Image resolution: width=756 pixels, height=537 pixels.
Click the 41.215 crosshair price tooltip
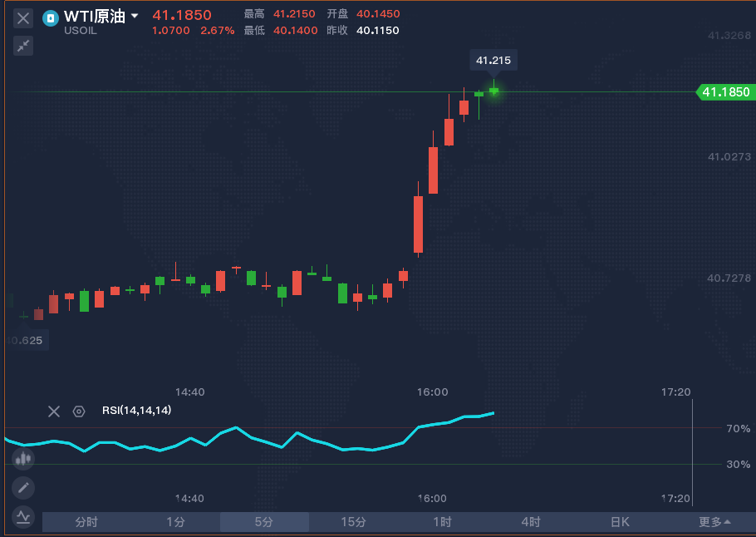pos(494,60)
